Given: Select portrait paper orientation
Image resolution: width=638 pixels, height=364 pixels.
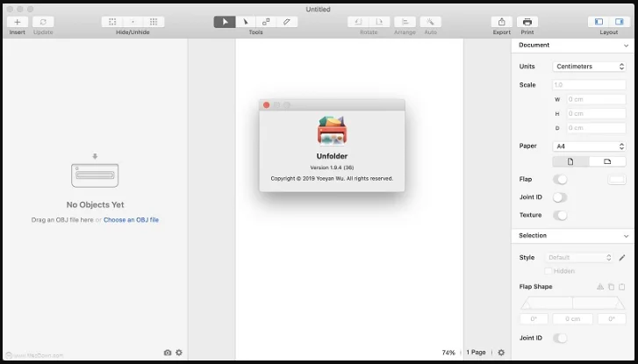Looking at the screenshot, I should (x=570, y=161).
